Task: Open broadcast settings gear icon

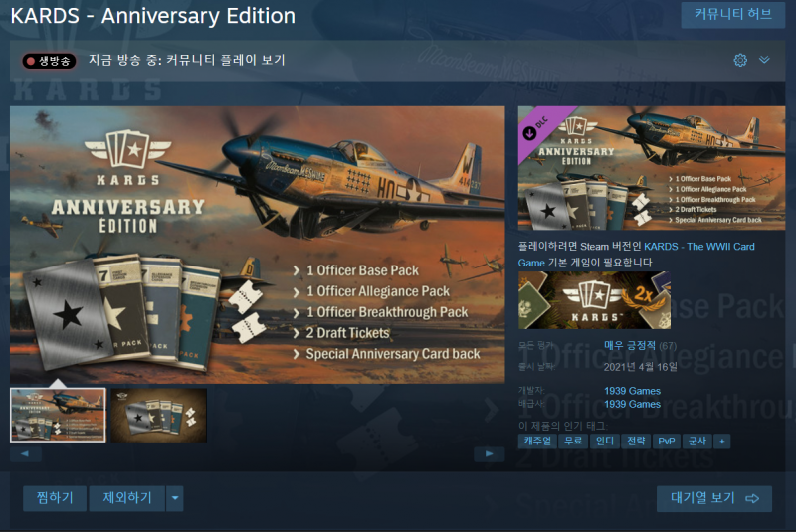Action: (740, 60)
